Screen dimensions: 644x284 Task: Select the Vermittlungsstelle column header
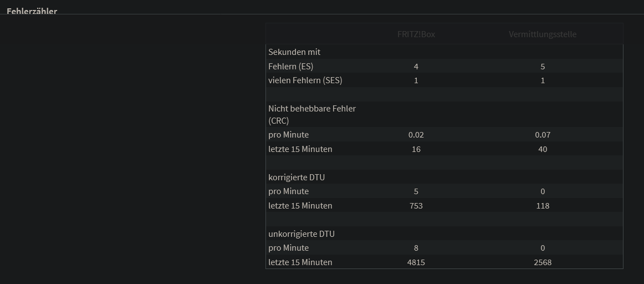(x=543, y=34)
